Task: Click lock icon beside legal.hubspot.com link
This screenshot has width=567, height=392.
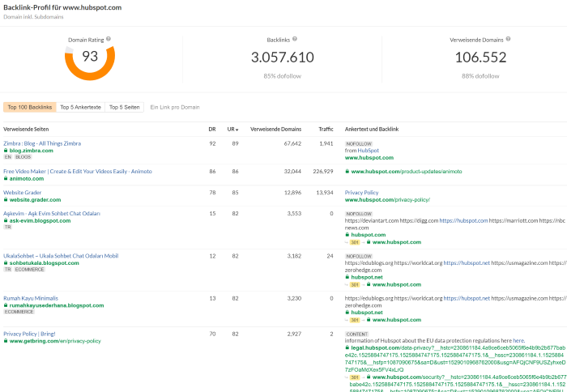Action: tap(347, 348)
